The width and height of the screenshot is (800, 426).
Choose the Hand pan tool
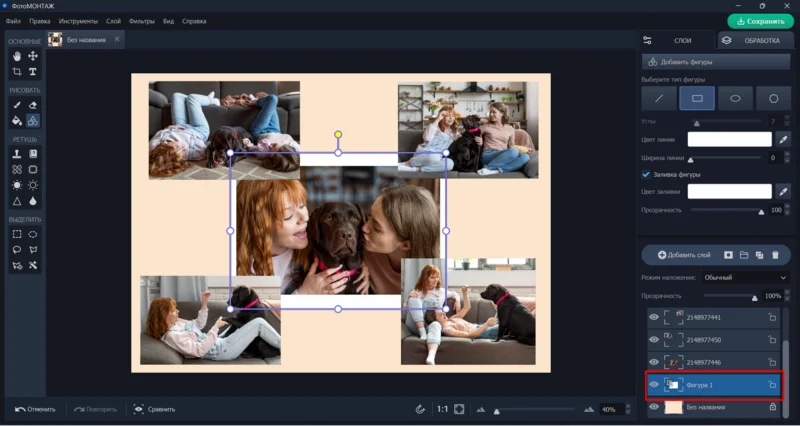click(17, 56)
